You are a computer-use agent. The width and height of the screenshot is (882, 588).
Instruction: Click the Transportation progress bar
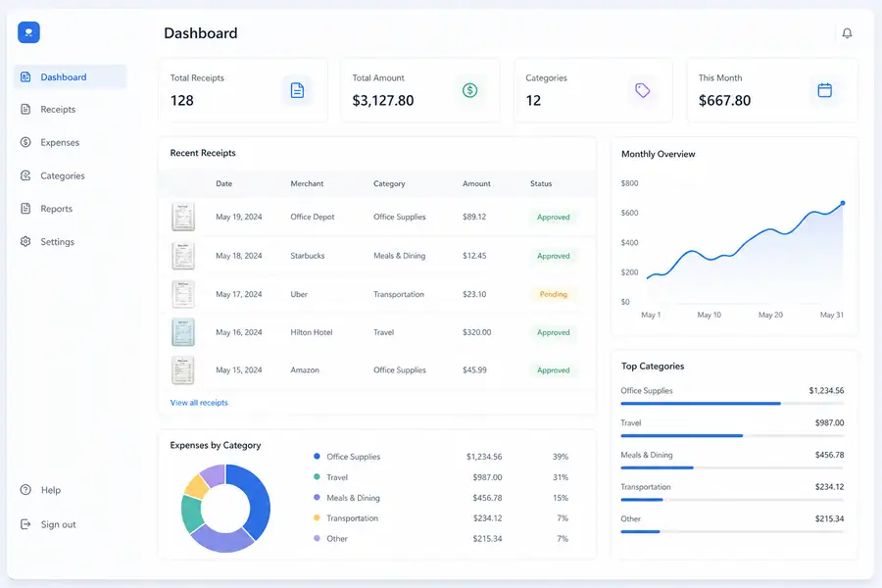(x=732, y=500)
